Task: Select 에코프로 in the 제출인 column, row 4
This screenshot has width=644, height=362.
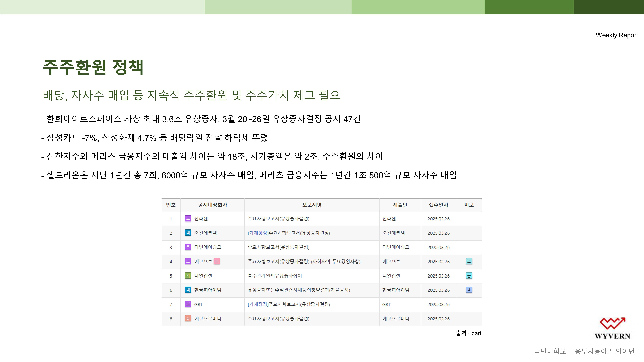Action: tap(391, 261)
